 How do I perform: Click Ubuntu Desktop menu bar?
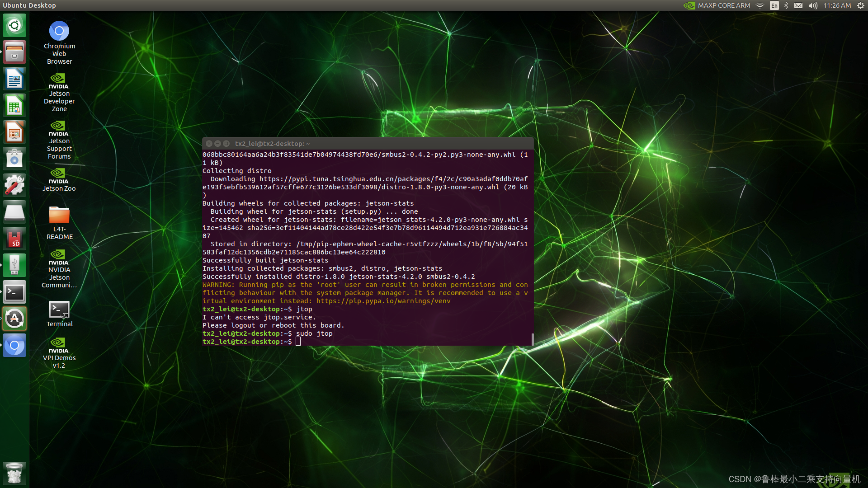click(x=29, y=6)
